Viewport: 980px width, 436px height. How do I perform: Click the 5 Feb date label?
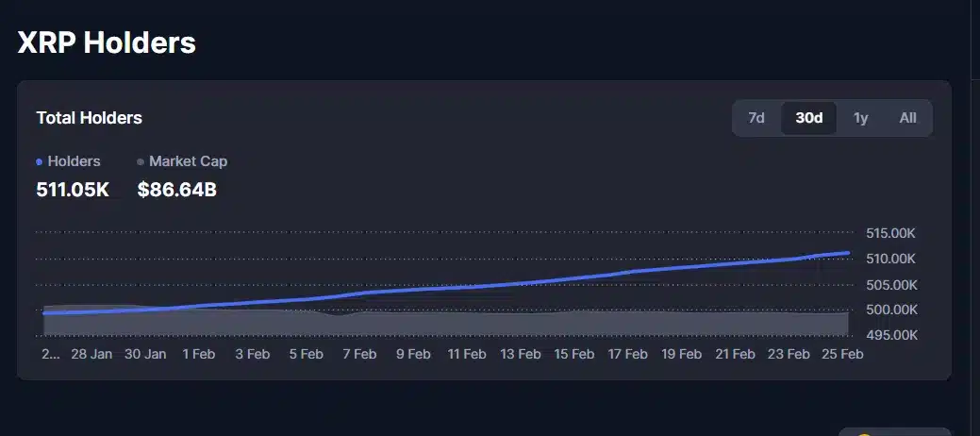[x=307, y=354]
